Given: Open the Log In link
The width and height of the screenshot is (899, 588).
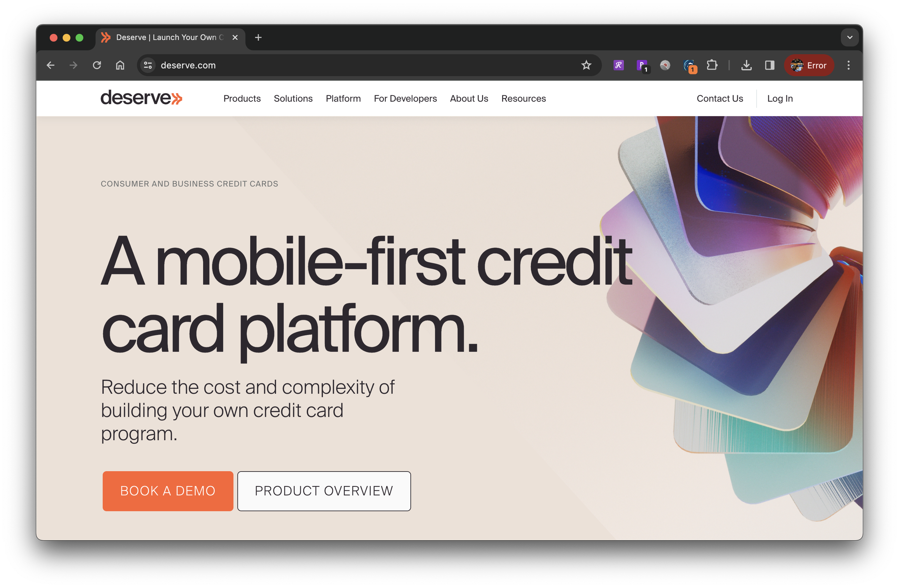Looking at the screenshot, I should (x=780, y=98).
